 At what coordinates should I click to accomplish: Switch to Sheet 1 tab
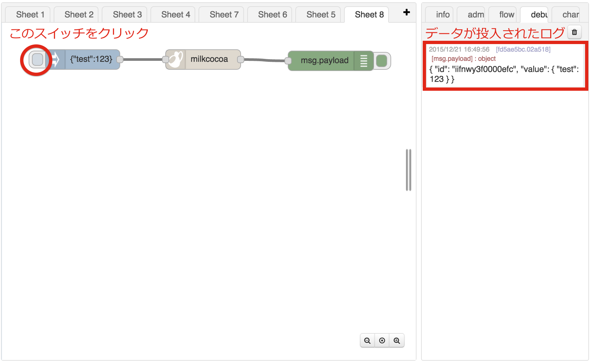[30, 14]
